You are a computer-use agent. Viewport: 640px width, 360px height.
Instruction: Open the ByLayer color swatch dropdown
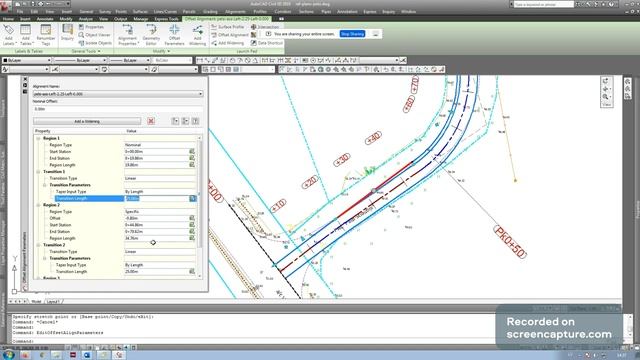(27, 60)
